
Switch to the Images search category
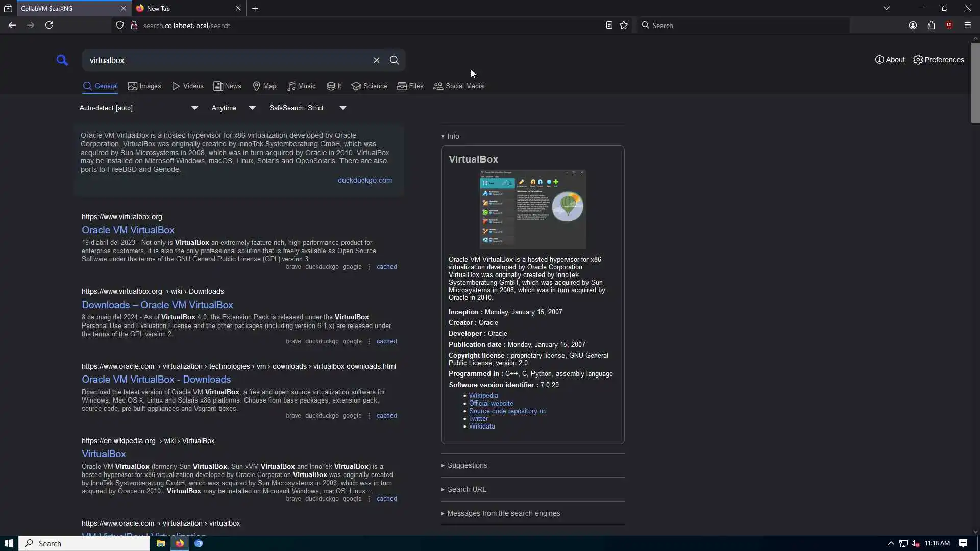pyautogui.click(x=144, y=86)
